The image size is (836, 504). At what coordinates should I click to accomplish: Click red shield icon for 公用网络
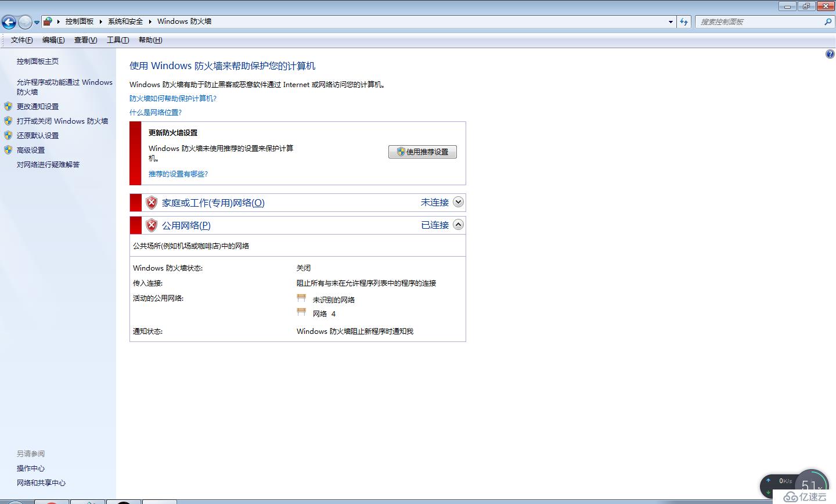(152, 225)
